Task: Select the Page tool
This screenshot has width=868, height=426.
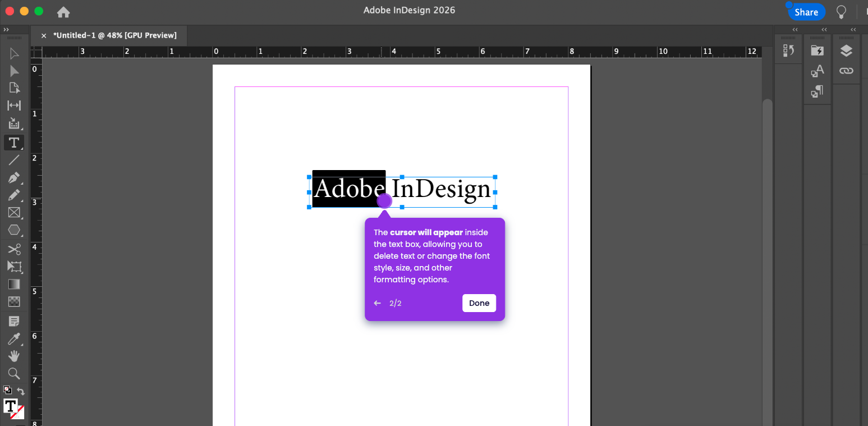Action: tap(14, 88)
